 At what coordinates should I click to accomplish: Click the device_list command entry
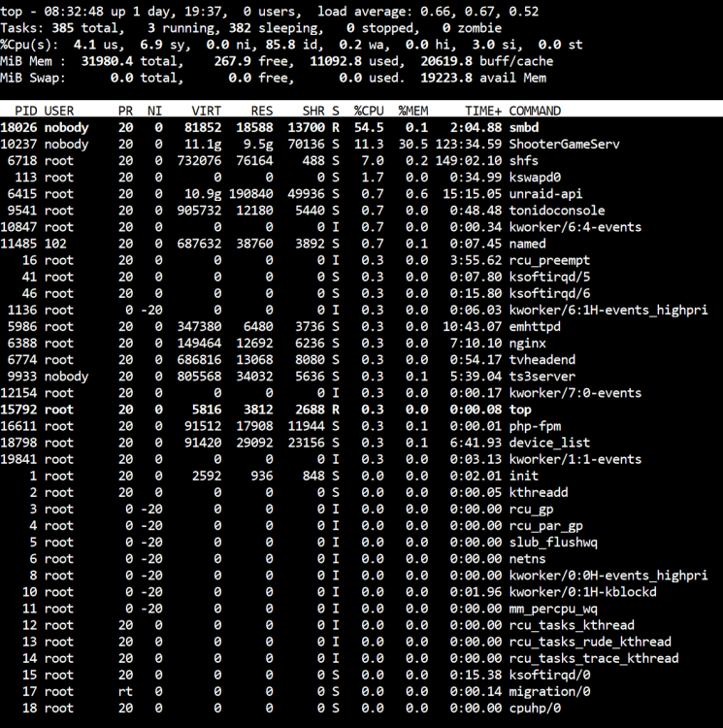pyautogui.click(x=549, y=443)
